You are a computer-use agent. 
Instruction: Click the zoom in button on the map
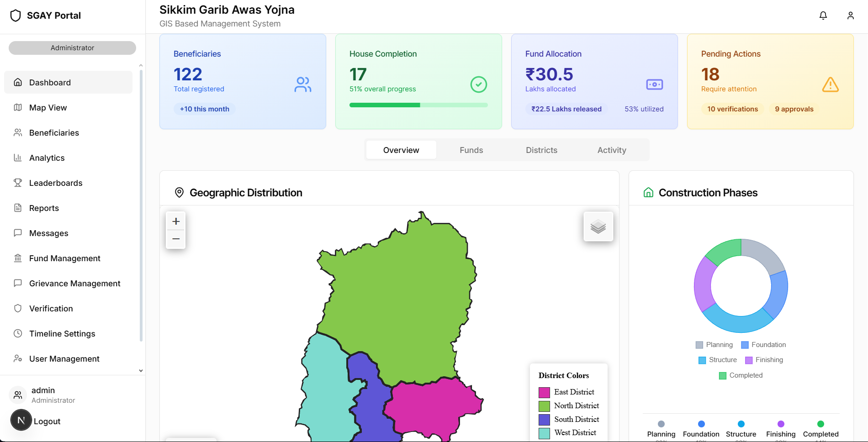click(175, 221)
